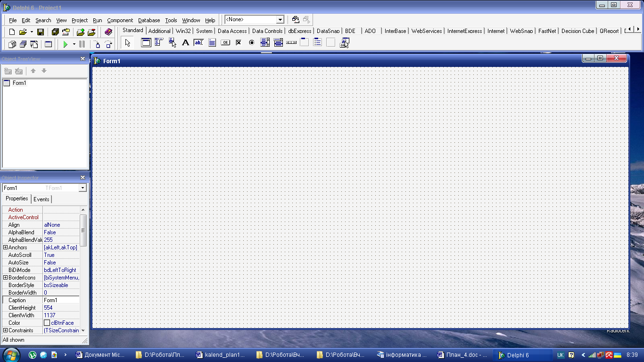The image size is (644, 362).
Task: Open the Component menu
Action: click(x=120, y=20)
